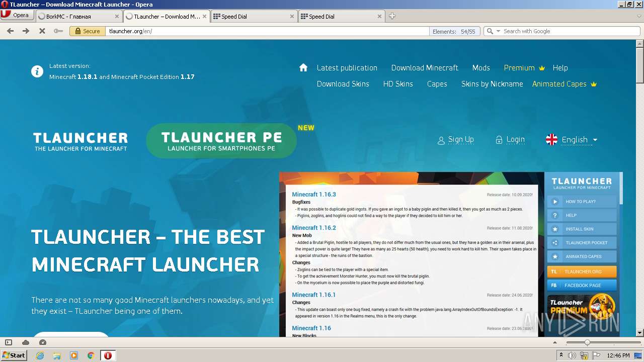Click the 12:46 PM clock
The width and height of the screenshot is (644, 362).
pyautogui.click(x=618, y=355)
